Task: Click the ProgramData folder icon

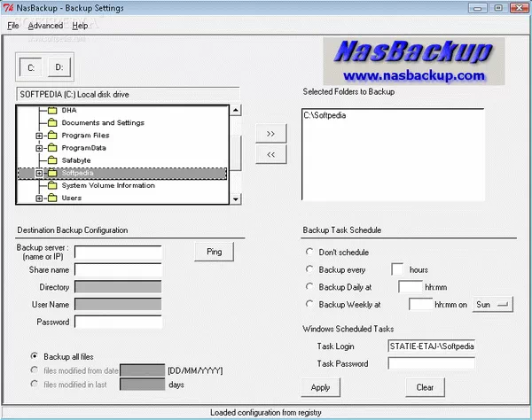Action: click(52, 148)
